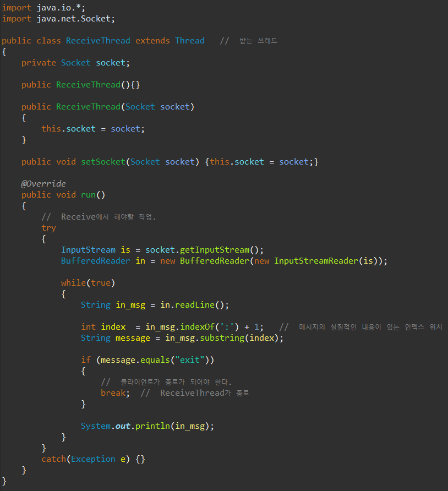
Task: Click the 'readLine' method call
Action: tap(195, 305)
